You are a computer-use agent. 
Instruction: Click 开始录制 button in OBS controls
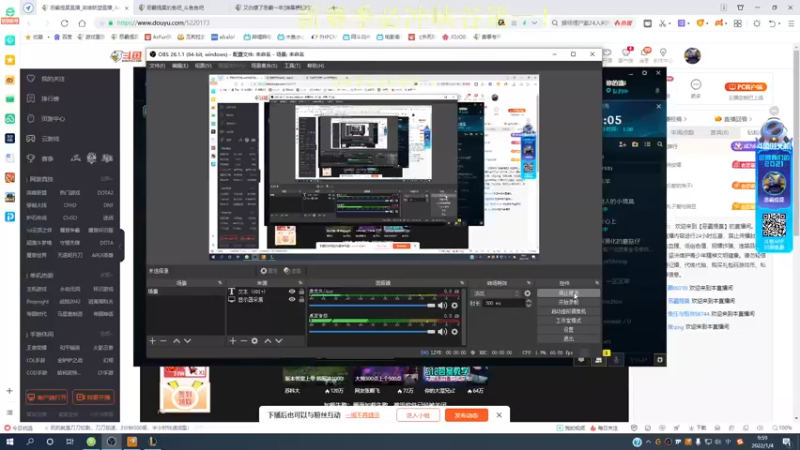coord(568,302)
